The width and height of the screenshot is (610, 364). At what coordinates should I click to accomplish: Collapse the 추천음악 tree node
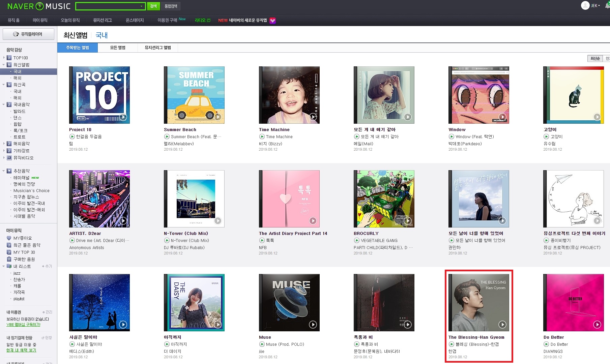[4, 171]
